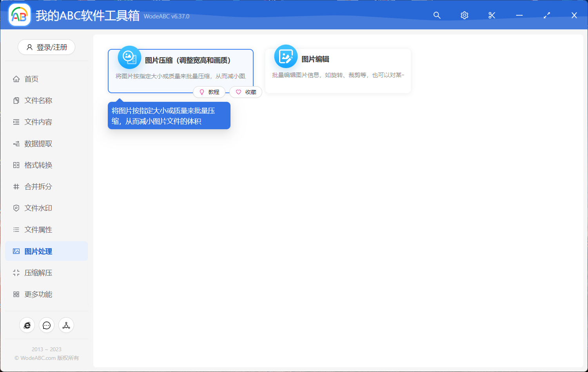Click the blue description tooltip under 图片压缩
This screenshot has width=588, height=372.
[169, 116]
